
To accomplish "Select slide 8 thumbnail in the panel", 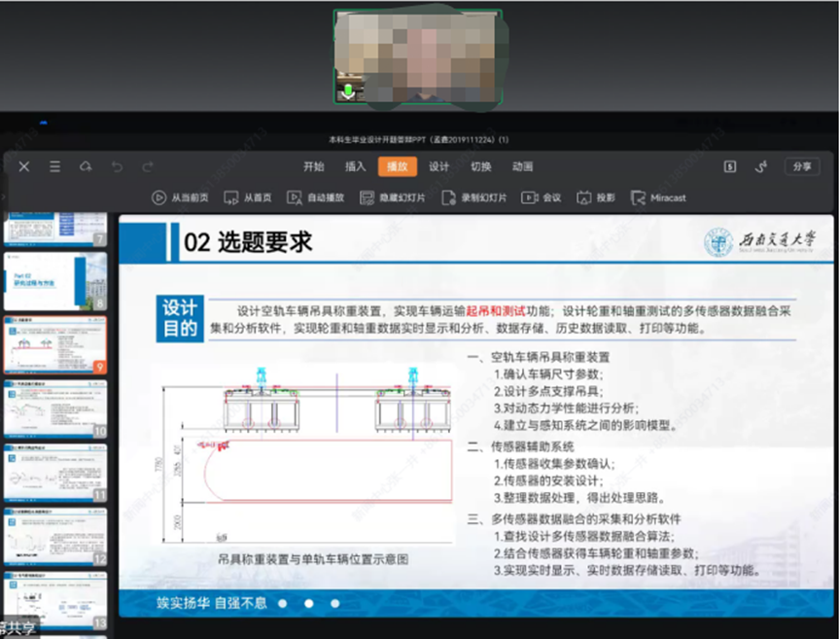I will [x=54, y=281].
